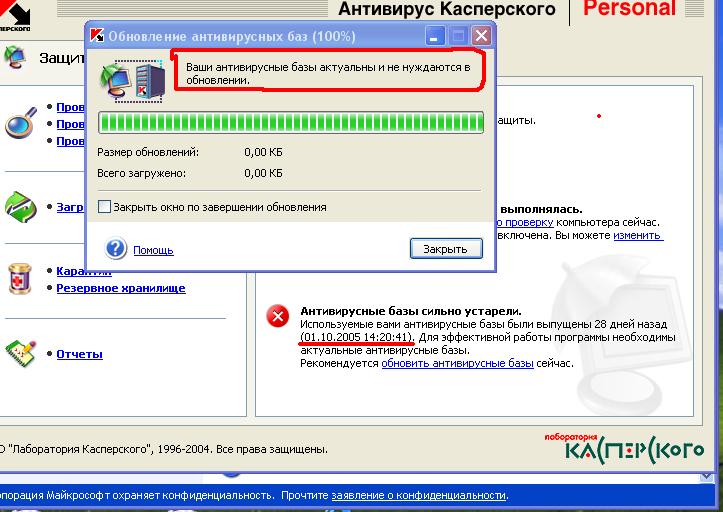Click the reports notepad icon

coord(20,354)
